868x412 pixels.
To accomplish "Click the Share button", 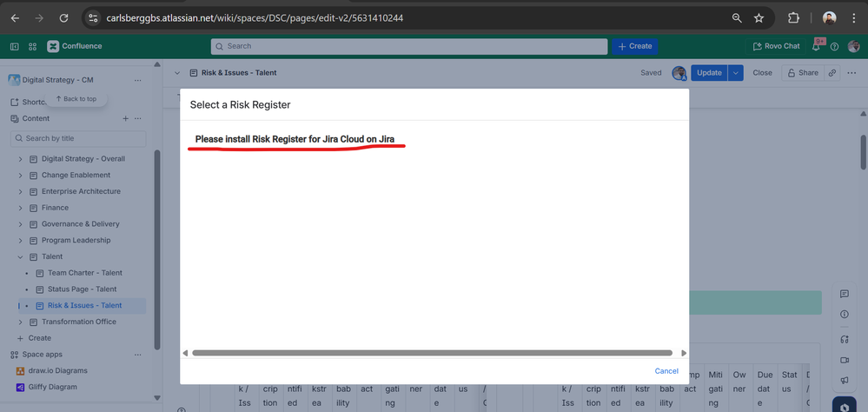I will pyautogui.click(x=803, y=72).
